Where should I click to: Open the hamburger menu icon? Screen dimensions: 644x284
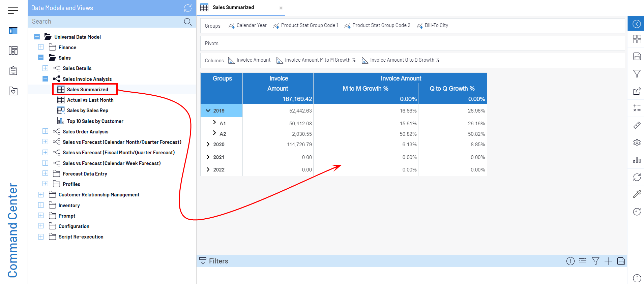13,10
